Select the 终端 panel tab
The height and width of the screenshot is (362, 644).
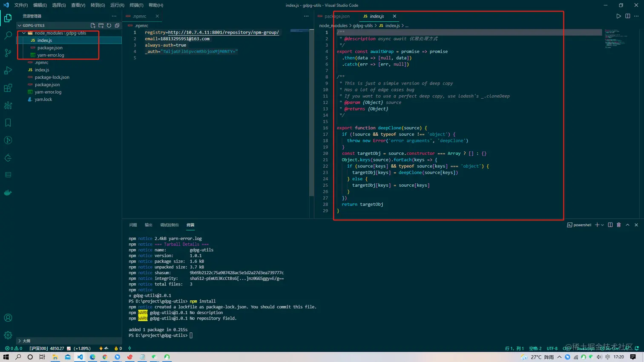tap(190, 225)
